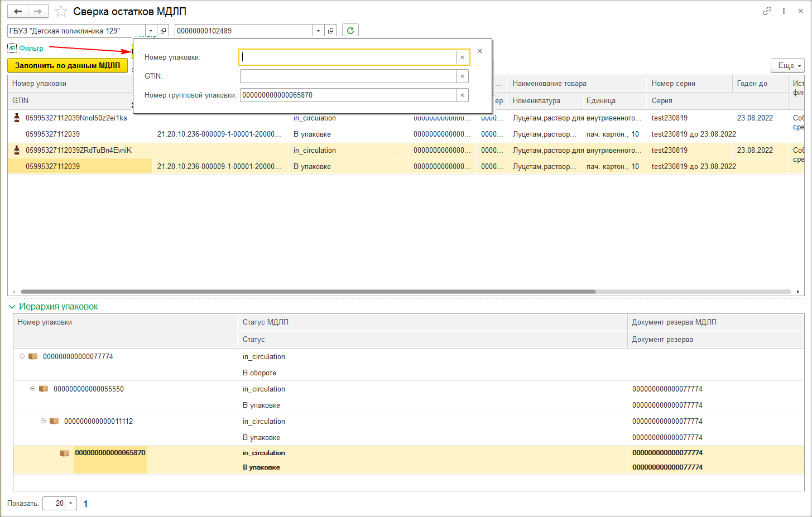Click box icon of package 000000000000065870
Screen dimensions: 812x517
tap(65, 453)
